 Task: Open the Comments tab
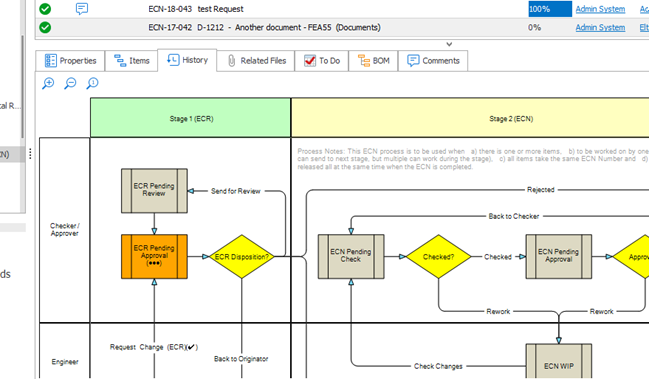(x=433, y=61)
